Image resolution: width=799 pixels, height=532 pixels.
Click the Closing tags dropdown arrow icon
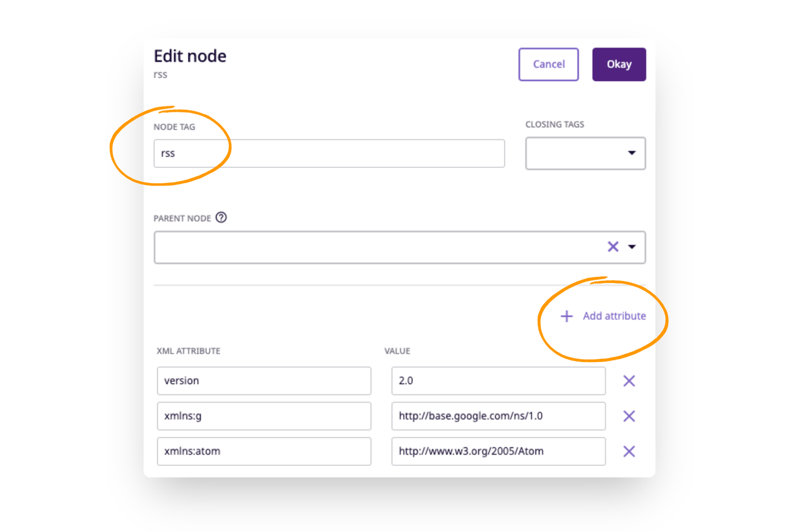(632, 153)
